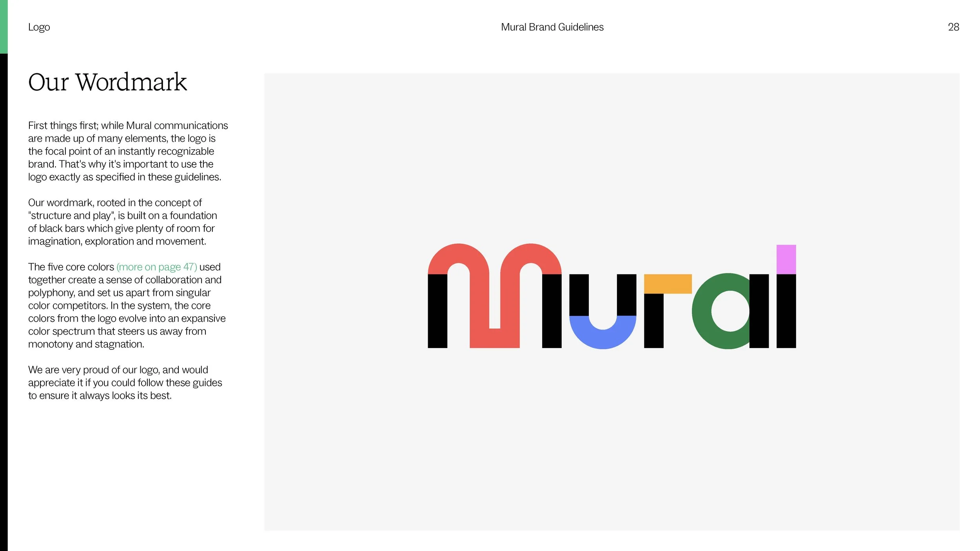
Task: Click the "Our Wordmark" heading
Action: click(107, 82)
